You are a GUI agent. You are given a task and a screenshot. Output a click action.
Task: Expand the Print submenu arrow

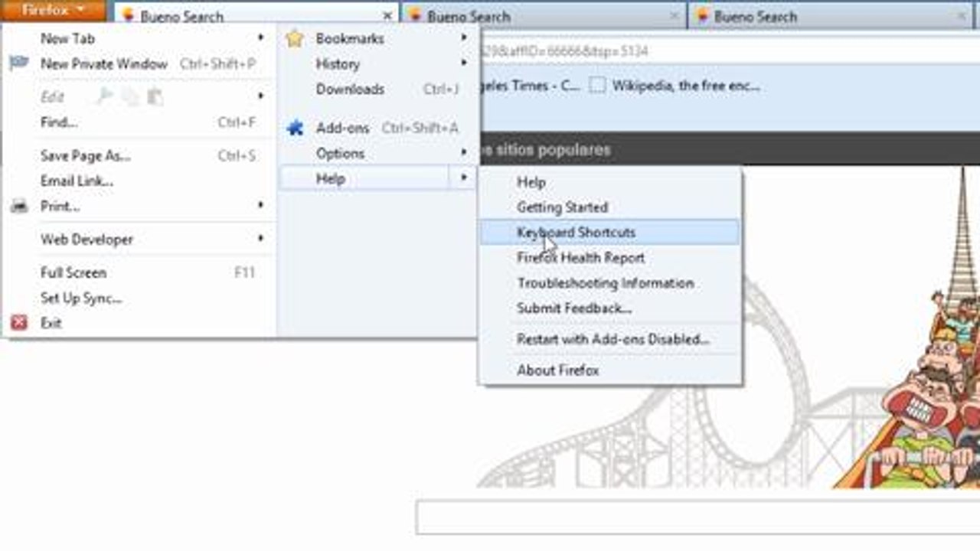pos(260,205)
